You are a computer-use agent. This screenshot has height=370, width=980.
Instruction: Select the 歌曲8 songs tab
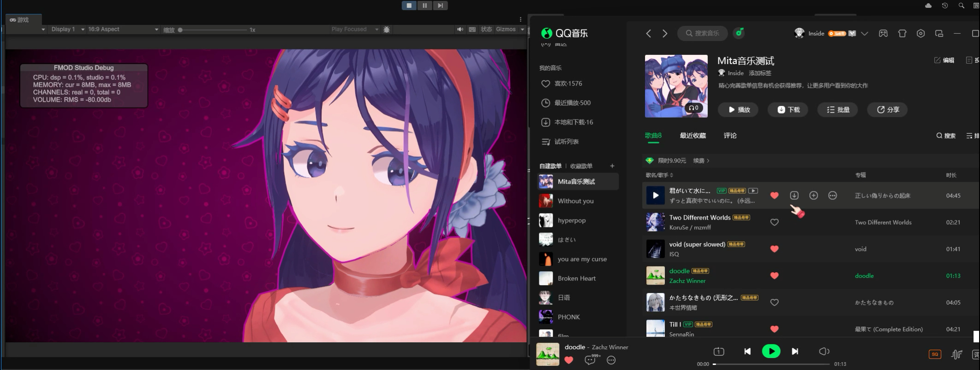(x=653, y=135)
